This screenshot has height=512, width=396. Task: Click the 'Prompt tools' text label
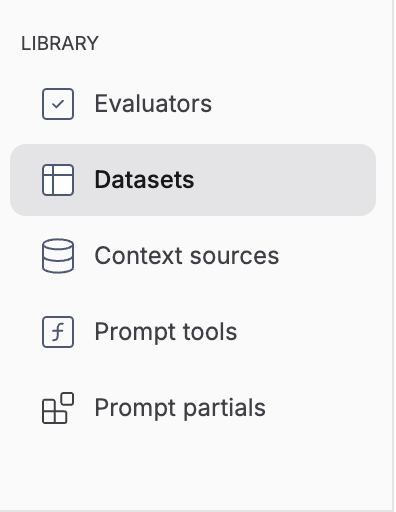tap(166, 332)
